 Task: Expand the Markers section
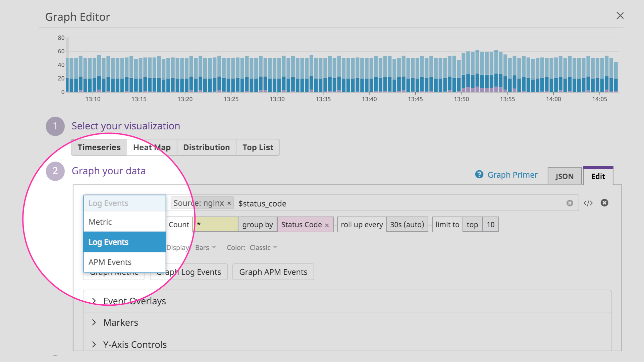[120, 322]
